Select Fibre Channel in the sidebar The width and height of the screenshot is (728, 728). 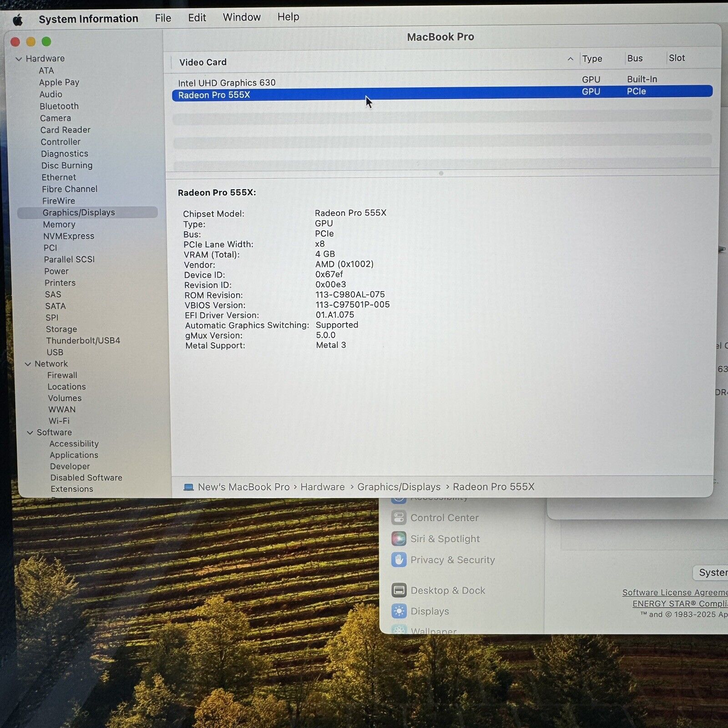click(x=70, y=189)
